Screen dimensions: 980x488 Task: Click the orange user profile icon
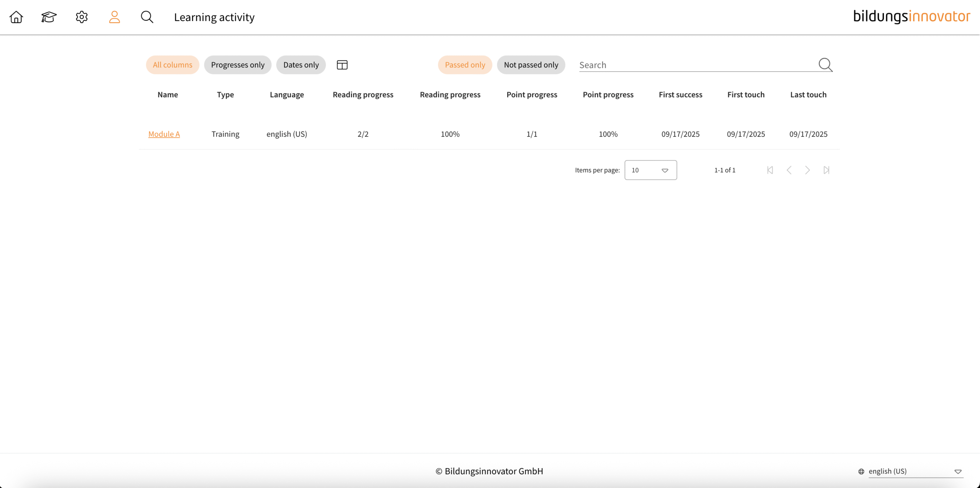(114, 17)
